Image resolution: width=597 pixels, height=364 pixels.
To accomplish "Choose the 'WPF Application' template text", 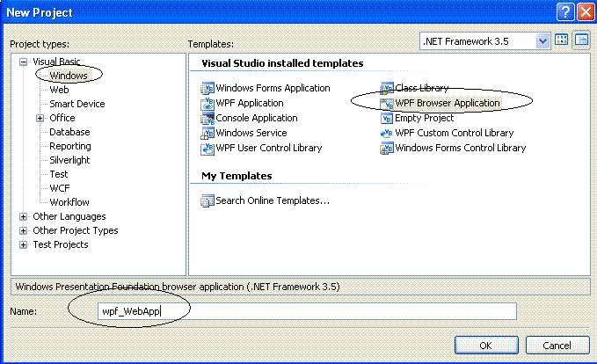I will (x=250, y=103).
